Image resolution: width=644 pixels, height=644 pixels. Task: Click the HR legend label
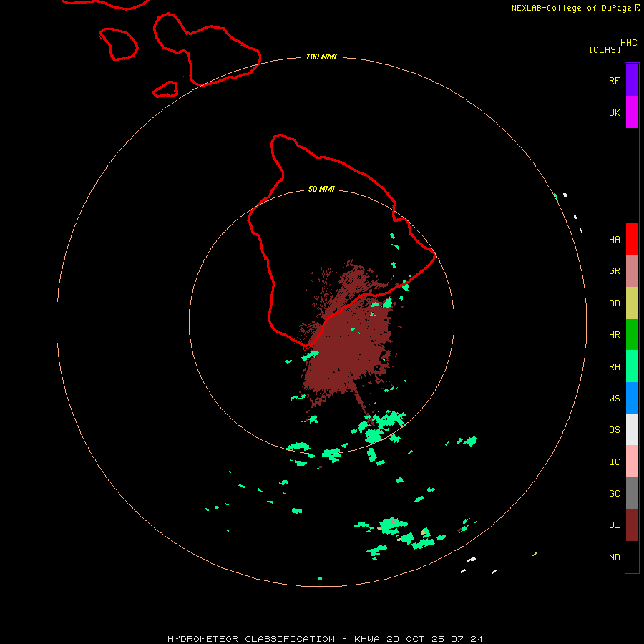[x=614, y=335]
